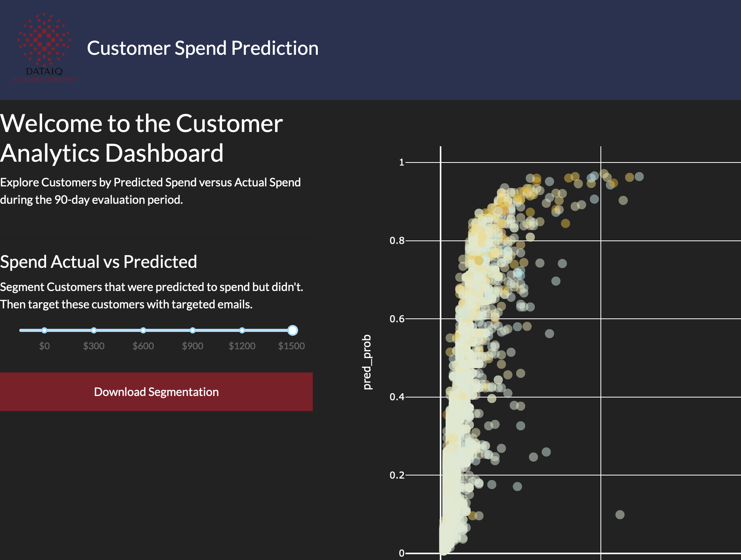Image resolution: width=741 pixels, height=560 pixels.
Task: Pick the $1200 slider mark
Action: [242, 330]
